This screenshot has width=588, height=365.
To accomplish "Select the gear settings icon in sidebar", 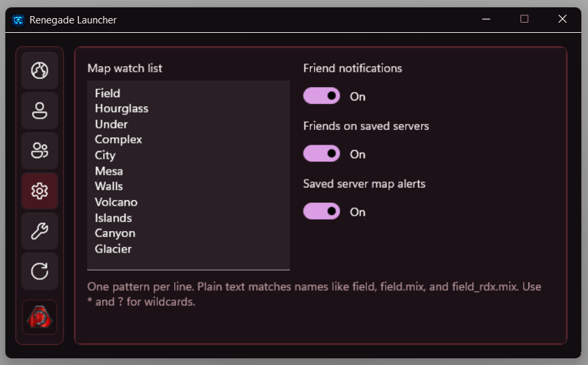I will coord(40,191).
